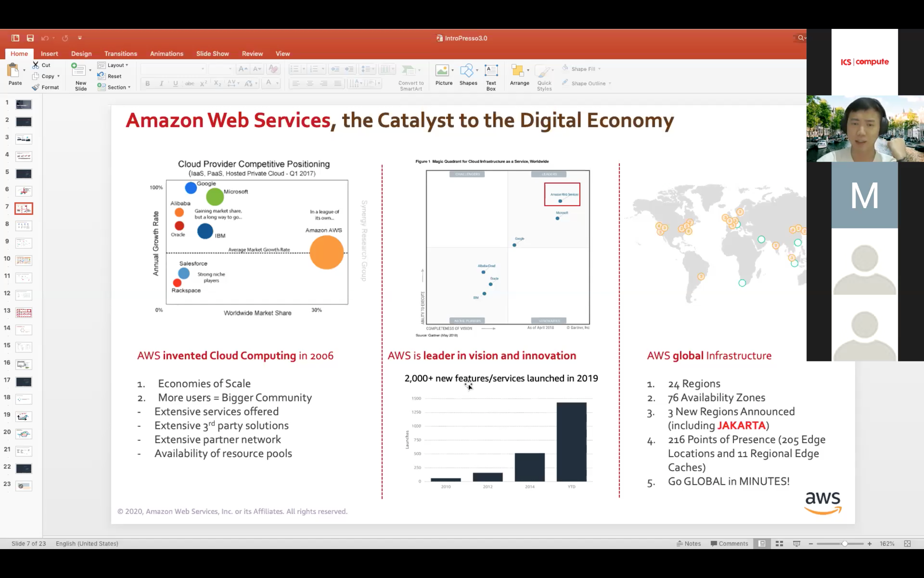Toggle Underline formatting
924x578 pixels.
tap(175, 83)
